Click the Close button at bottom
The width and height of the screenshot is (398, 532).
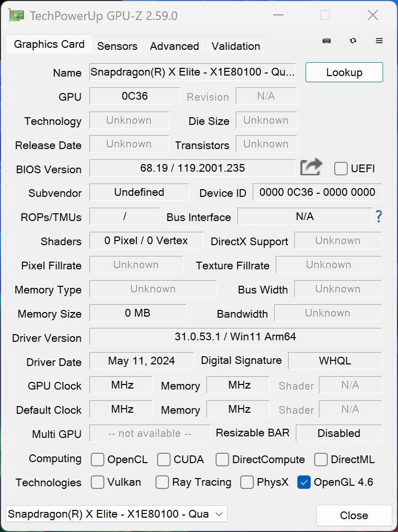point(354,516)
